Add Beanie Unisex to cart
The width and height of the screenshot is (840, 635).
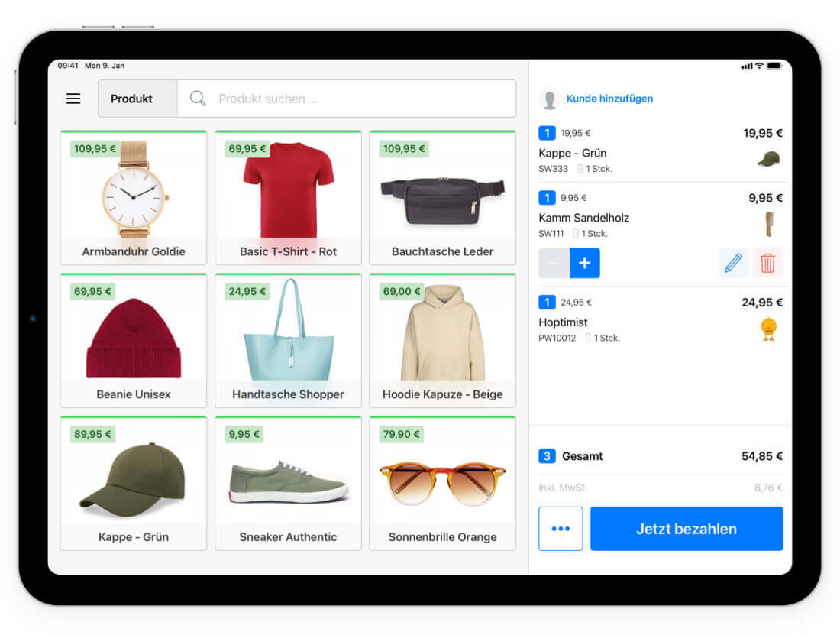point(134,340)
